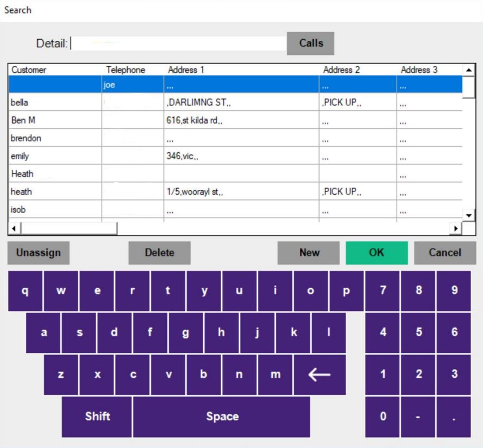
Task: Click the 1/5,woorayl st address cell
Action: pyautogui.click(x=241, y=192)
